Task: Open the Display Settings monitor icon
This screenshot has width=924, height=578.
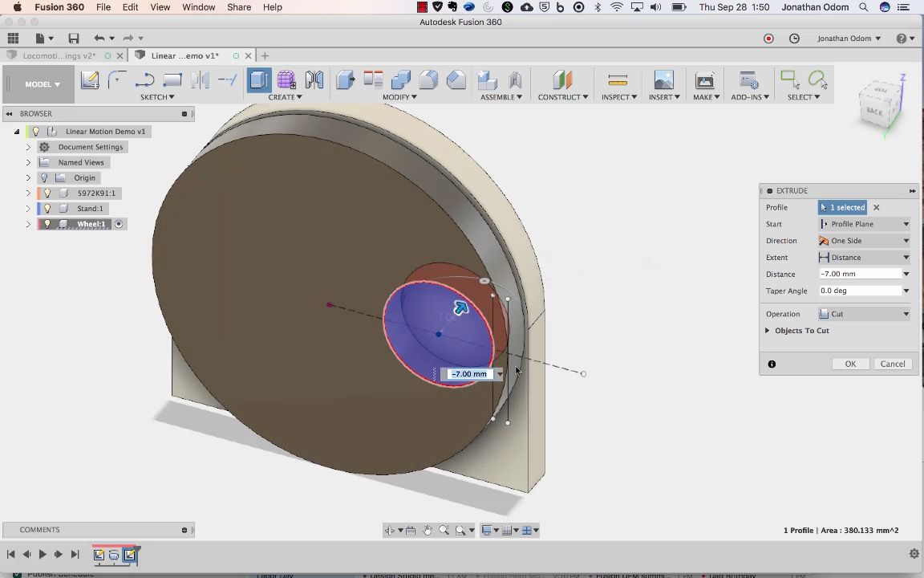Action: click(x=487, y=530)
